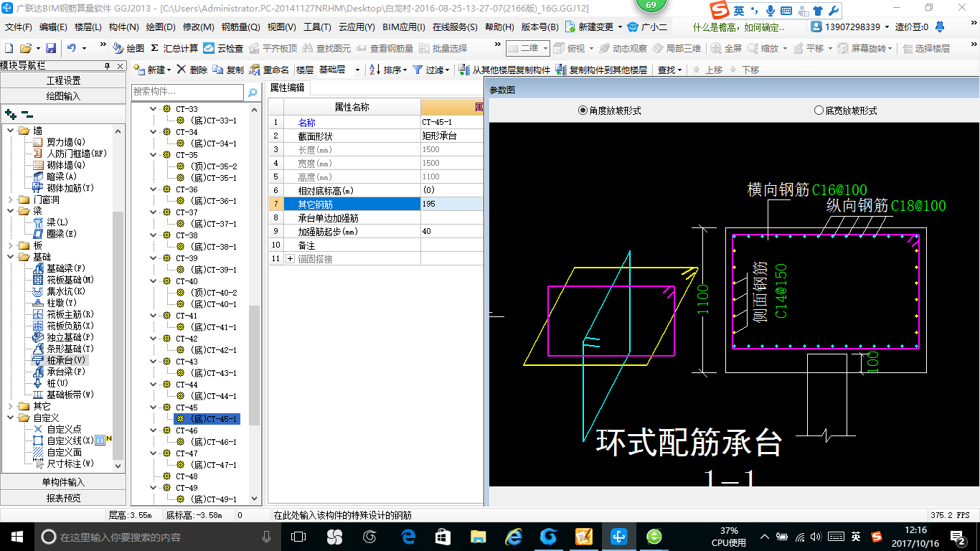
Task: Click the 局部三维 partial 3D tool
Action: (677, 48)
